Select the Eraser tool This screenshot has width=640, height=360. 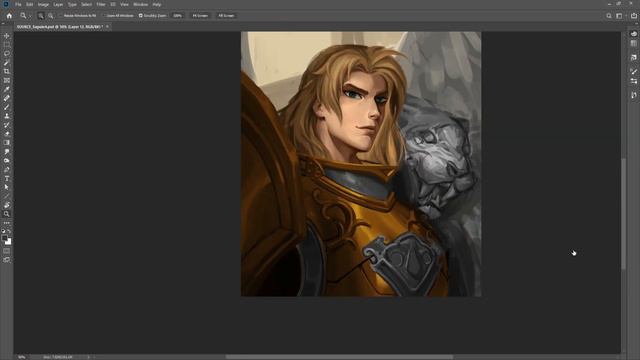[7, 134]
